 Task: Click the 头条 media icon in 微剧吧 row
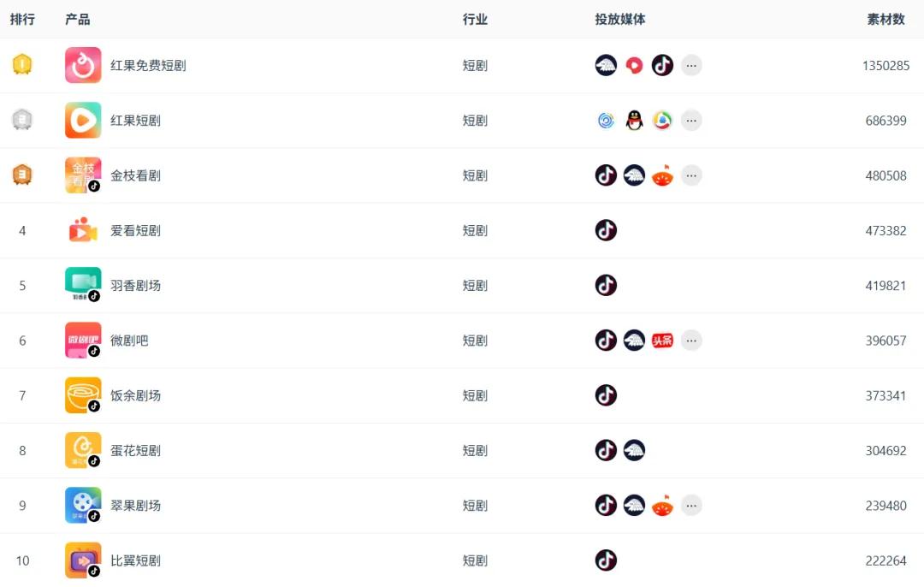click(662, 341)
